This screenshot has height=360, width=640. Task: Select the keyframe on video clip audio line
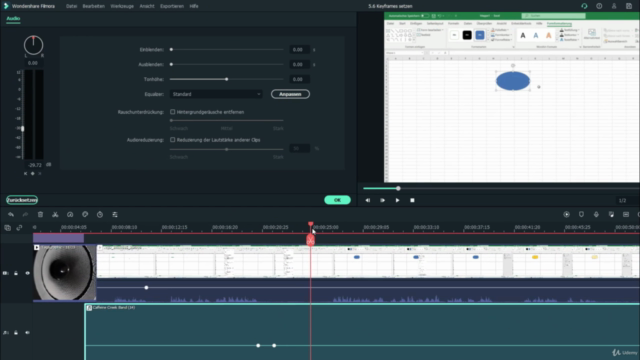(x=146, y=287)
